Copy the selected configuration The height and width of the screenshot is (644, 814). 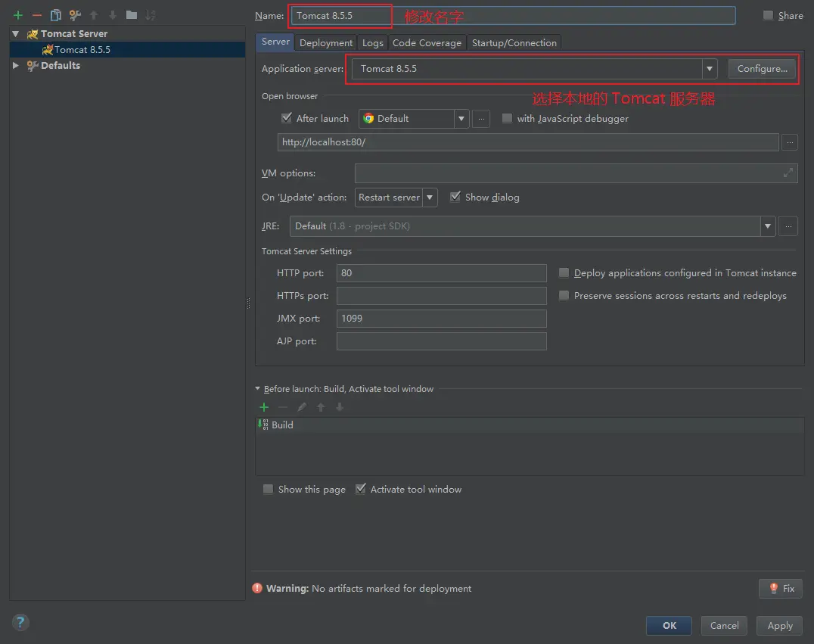tap(55, 15)
